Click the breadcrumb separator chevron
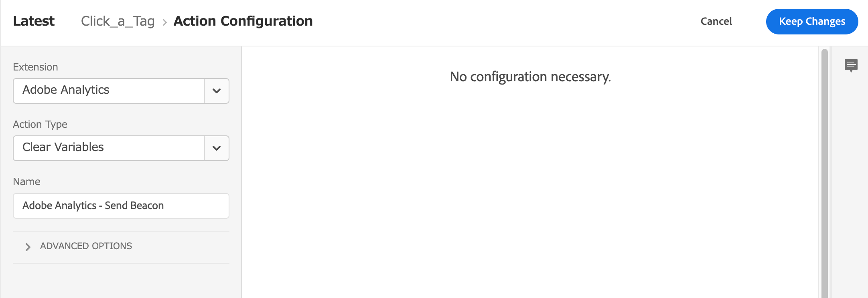The width and height of the screenshot is (868, 298). (164, 22)
